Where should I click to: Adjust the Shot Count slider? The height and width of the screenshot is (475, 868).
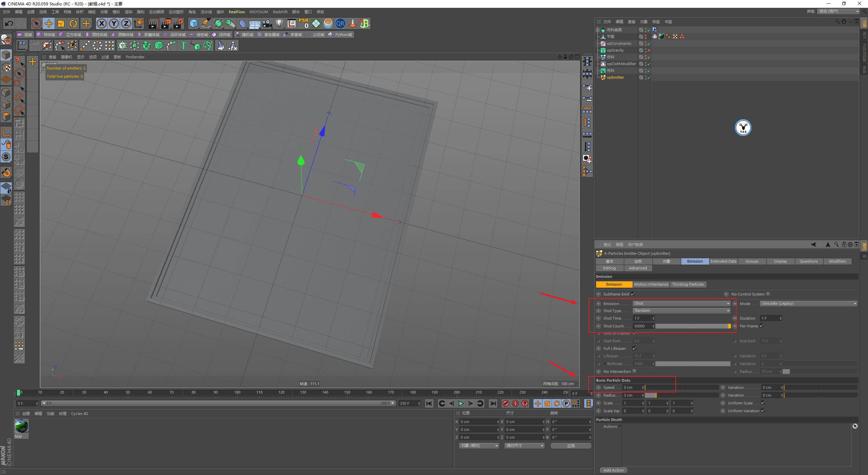693,326
